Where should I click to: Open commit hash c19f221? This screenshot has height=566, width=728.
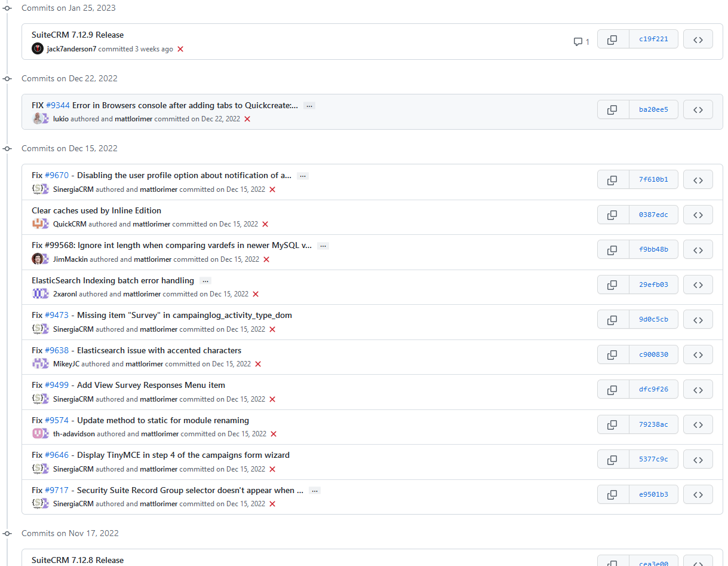653,40
